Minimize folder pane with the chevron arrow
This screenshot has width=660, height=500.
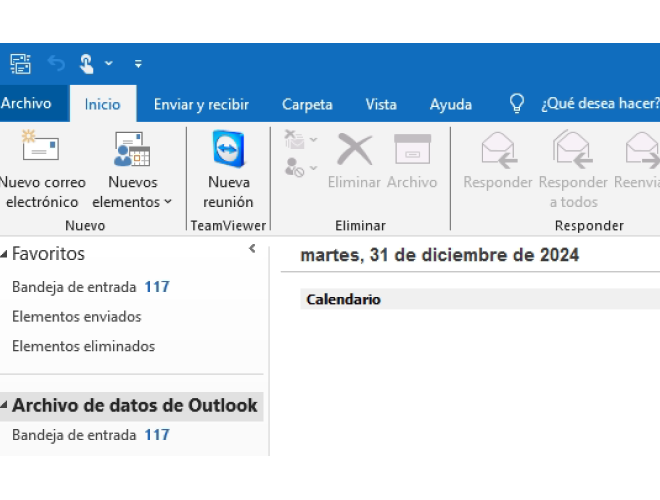pyautogui.click(x=252, y=249)
